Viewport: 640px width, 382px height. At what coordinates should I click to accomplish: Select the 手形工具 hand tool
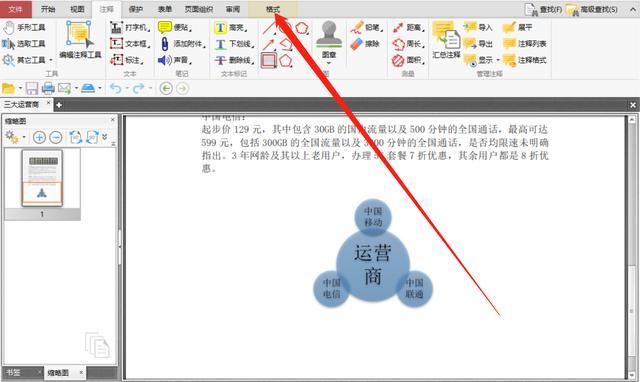[x=24, y=27]
